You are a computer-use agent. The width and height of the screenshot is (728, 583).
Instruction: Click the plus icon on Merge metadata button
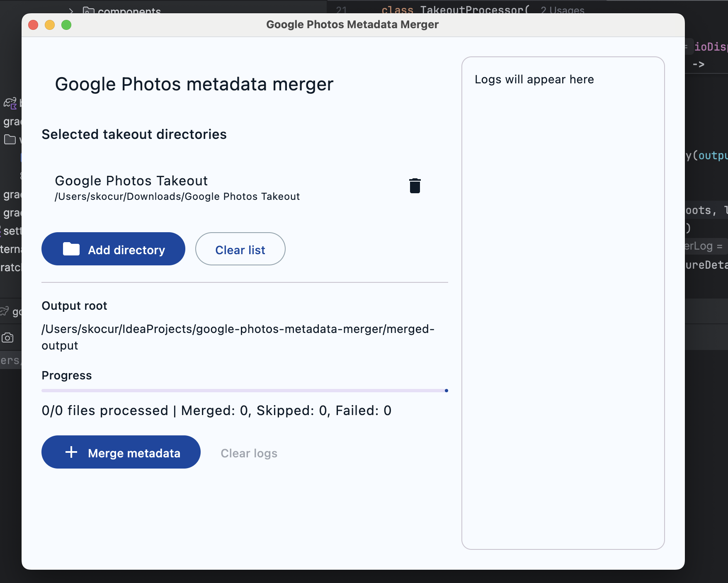[x=71, y=452]
